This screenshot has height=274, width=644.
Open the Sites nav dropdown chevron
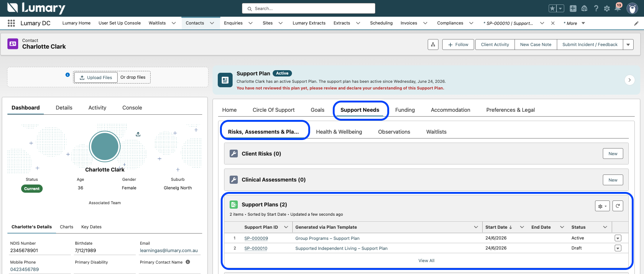[x=280, y=23]
